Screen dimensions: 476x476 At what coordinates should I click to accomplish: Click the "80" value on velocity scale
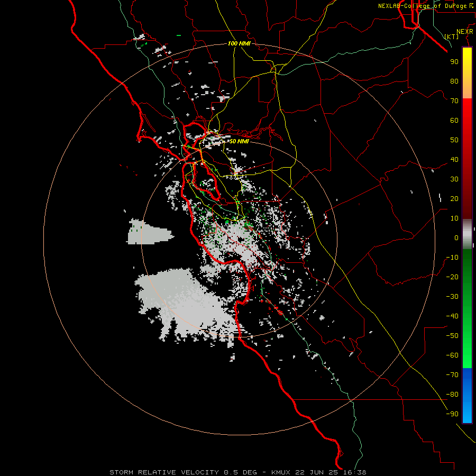(454, 81)
